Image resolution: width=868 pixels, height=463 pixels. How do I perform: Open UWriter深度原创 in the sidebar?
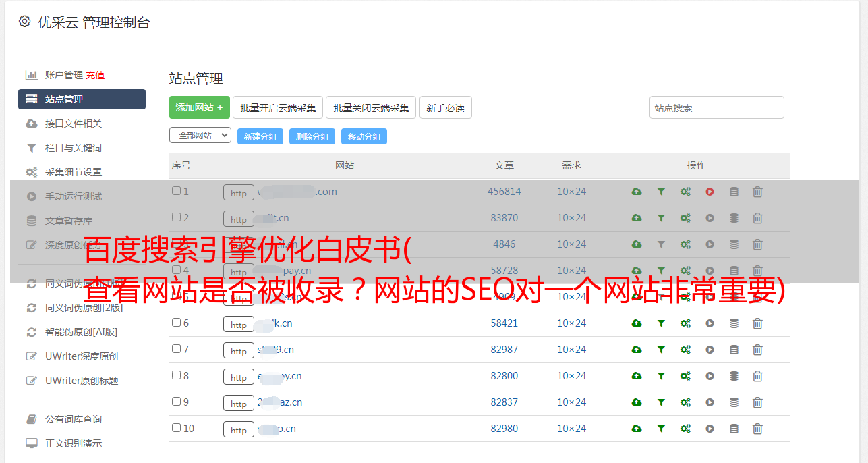pyautogui.click(x=82, y=356)
